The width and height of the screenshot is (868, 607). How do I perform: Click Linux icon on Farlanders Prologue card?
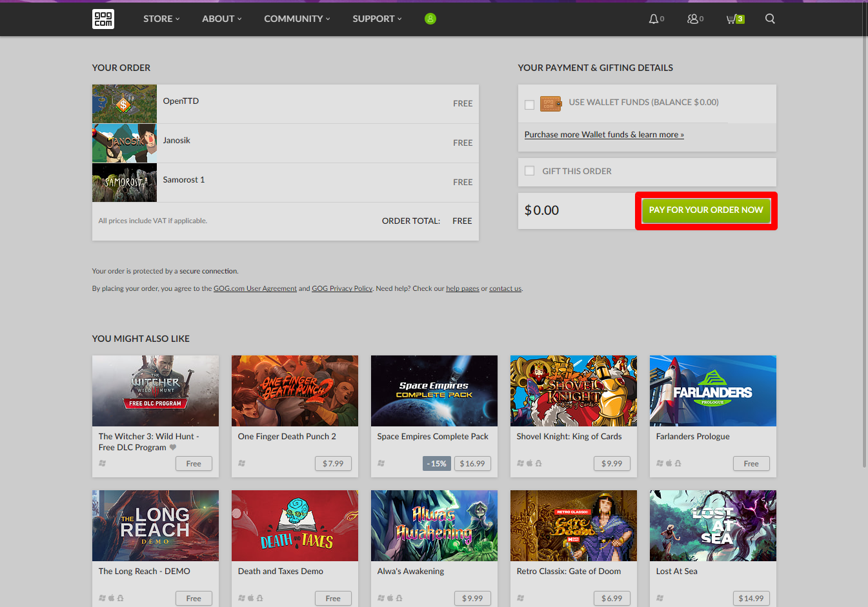(678, 463)
